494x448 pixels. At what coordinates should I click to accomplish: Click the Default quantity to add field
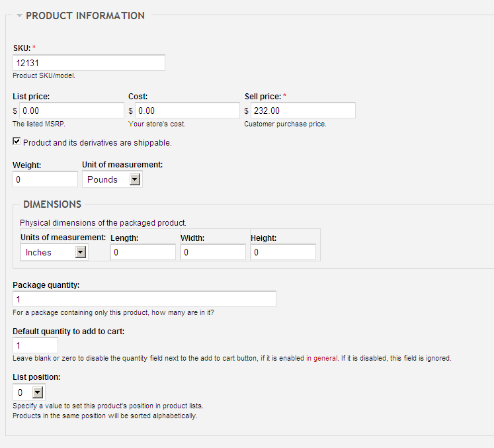35,345
